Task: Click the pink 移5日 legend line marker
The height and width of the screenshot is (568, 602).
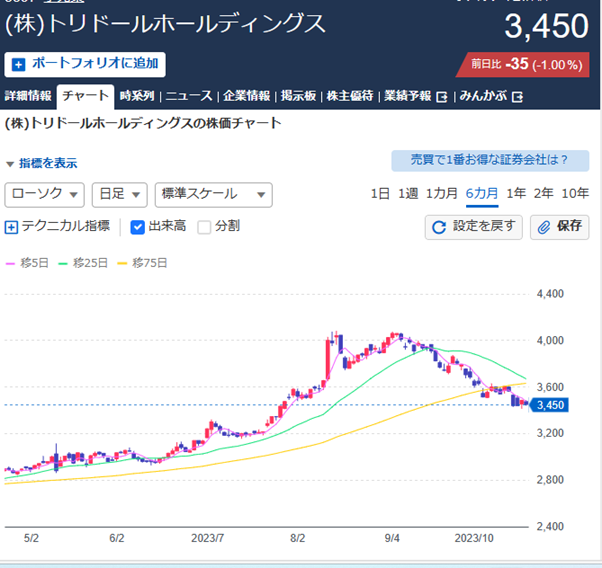Action: tap(10, 263)
